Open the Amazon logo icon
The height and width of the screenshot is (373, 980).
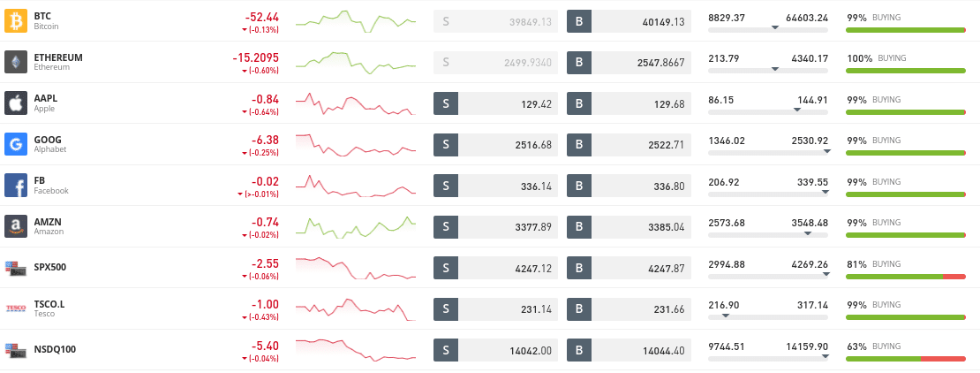coord(16,226)
